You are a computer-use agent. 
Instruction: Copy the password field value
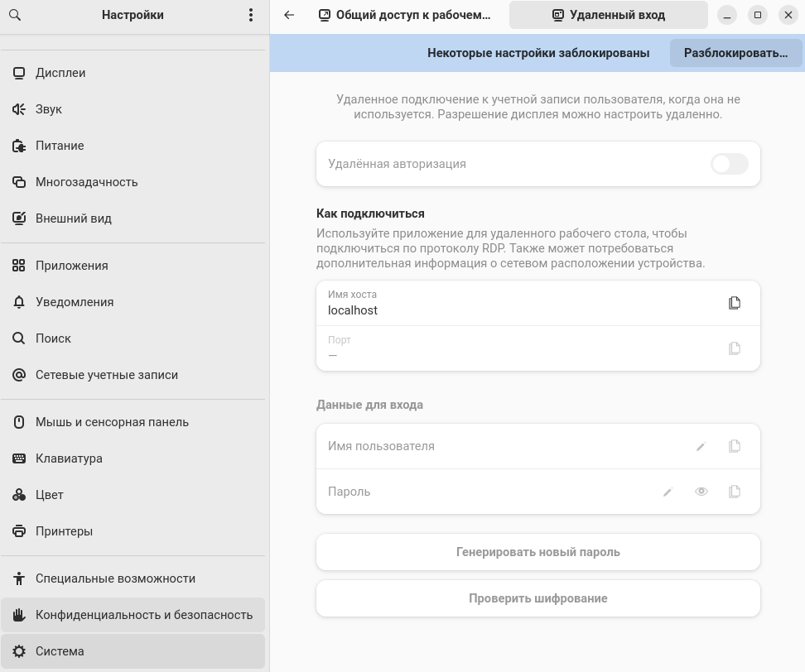(734, 492)
